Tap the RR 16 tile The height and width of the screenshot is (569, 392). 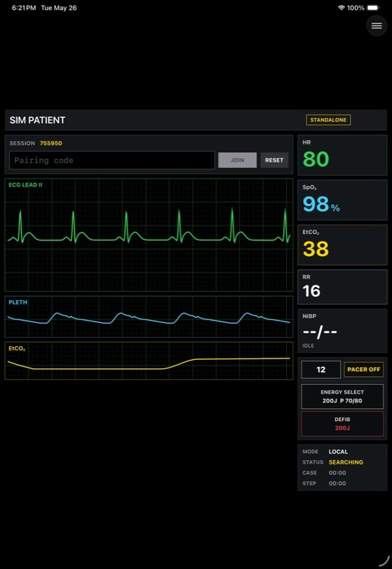[x=342, y=287]
